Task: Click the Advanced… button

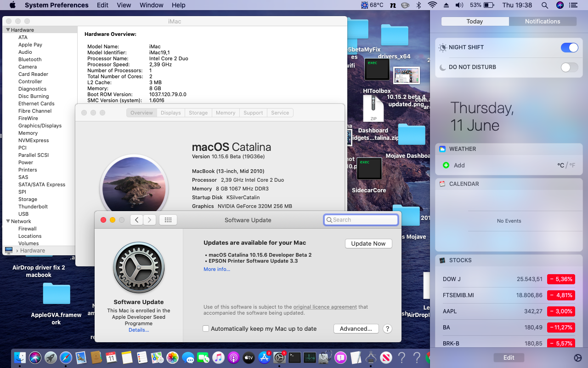Action: pos(356,328)
